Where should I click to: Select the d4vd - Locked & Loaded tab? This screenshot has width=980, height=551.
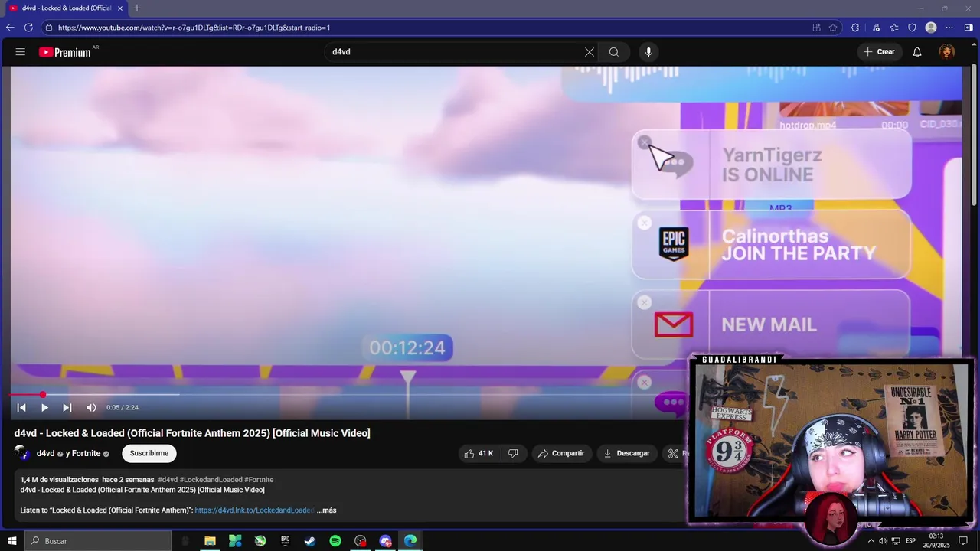click(66, 8)
